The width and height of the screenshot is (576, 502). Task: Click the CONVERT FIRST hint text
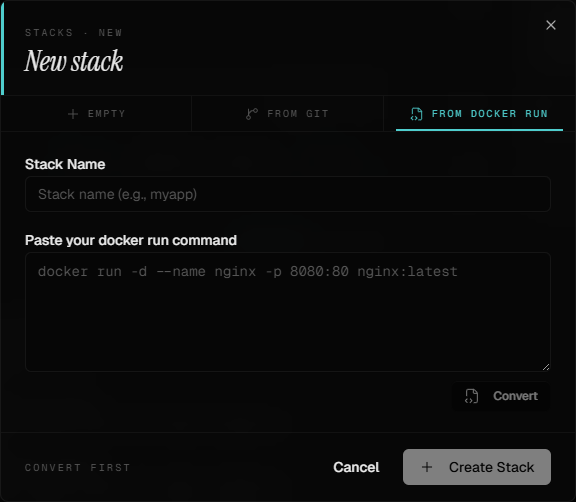[78, 467]
